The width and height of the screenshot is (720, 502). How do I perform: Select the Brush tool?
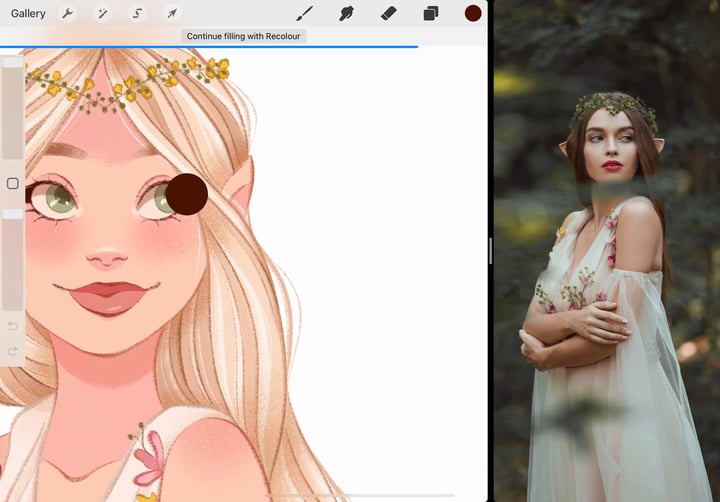pos(304,13)
